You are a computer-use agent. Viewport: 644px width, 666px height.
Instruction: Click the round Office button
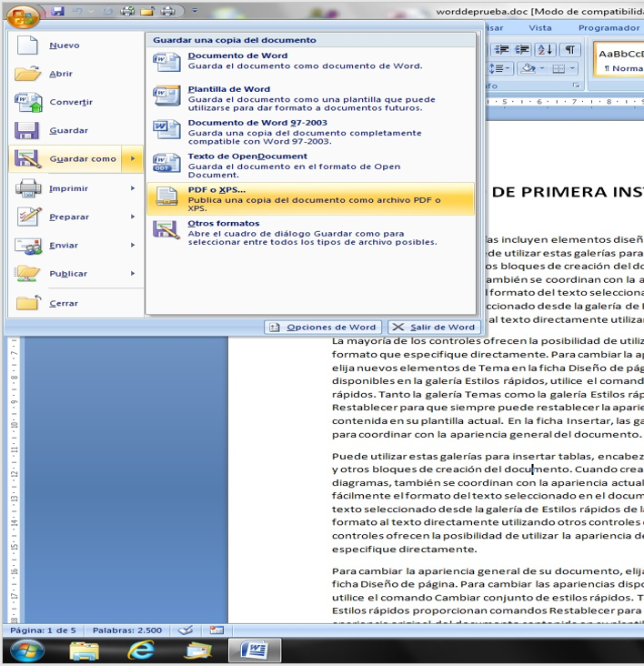[x=23, y=16]
